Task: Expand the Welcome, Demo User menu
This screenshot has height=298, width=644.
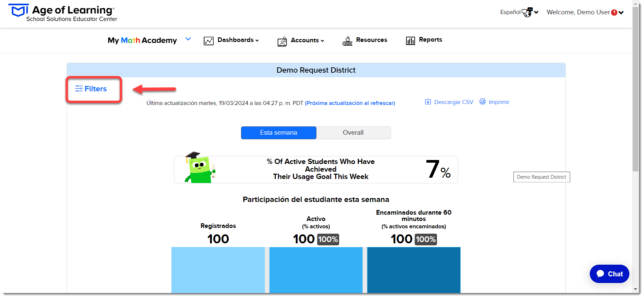Action: coord(585,12)
